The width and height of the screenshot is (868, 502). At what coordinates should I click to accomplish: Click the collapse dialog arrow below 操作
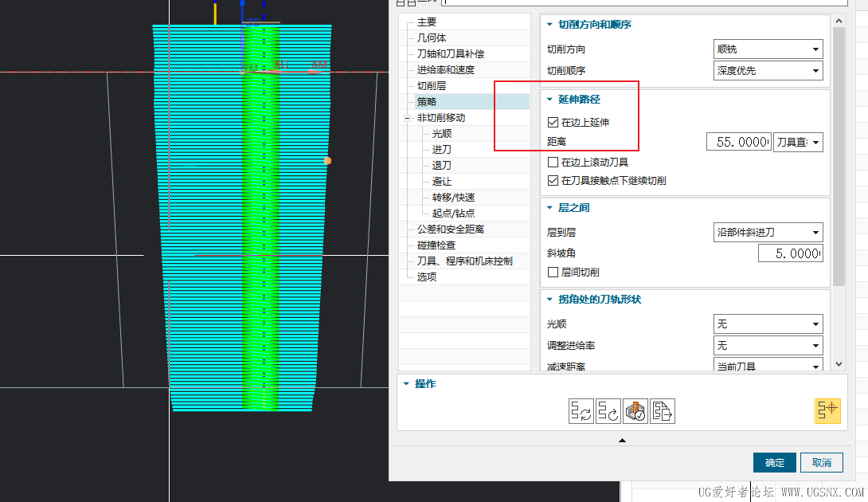(622, 441)
